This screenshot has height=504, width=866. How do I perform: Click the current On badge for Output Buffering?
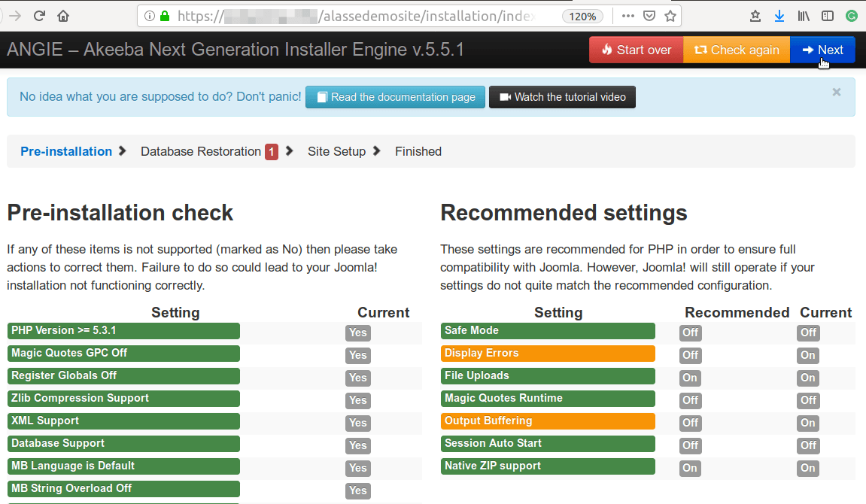coord(808,424)
